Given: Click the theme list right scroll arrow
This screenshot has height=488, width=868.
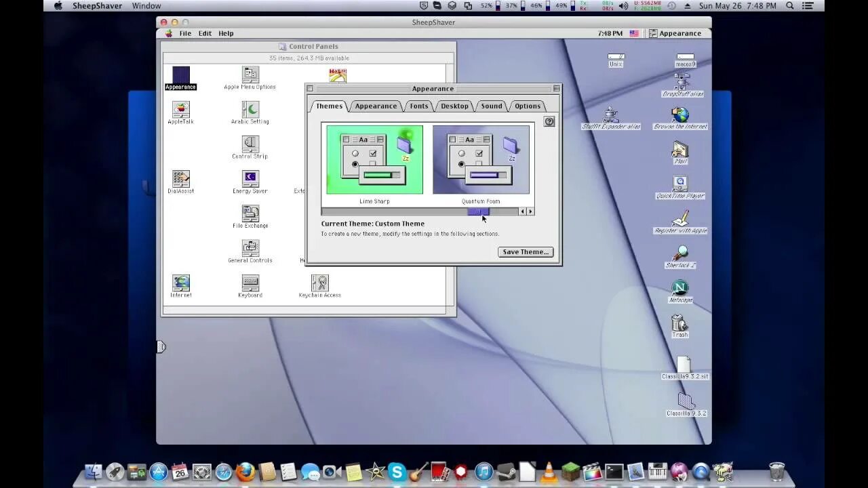Looking at the screenshot, I should coord(530,211).
